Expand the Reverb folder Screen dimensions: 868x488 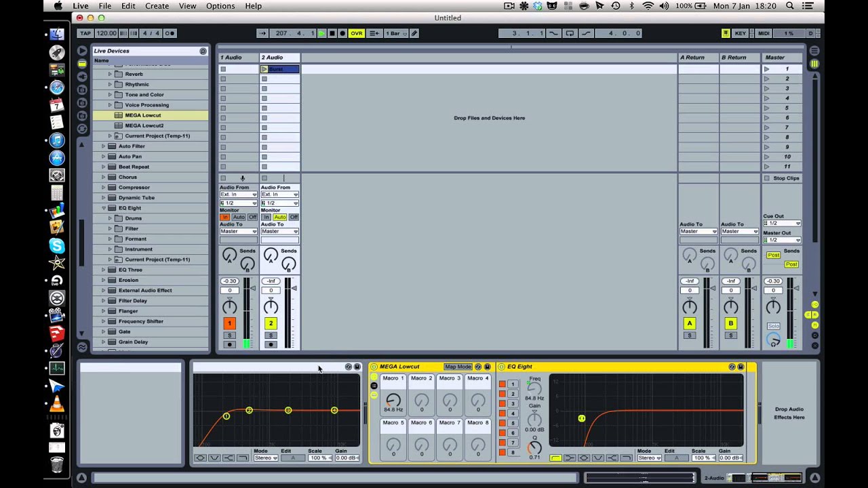tap(110, 74)
